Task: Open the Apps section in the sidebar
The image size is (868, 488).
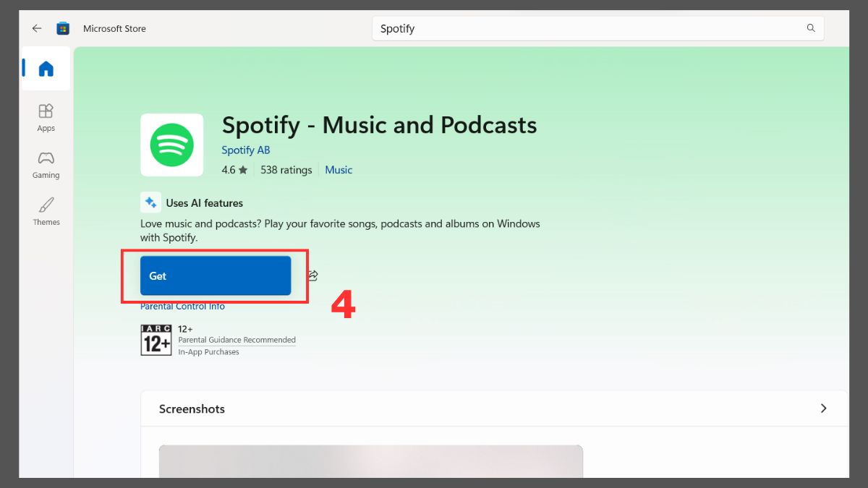Action: (46, 117)
